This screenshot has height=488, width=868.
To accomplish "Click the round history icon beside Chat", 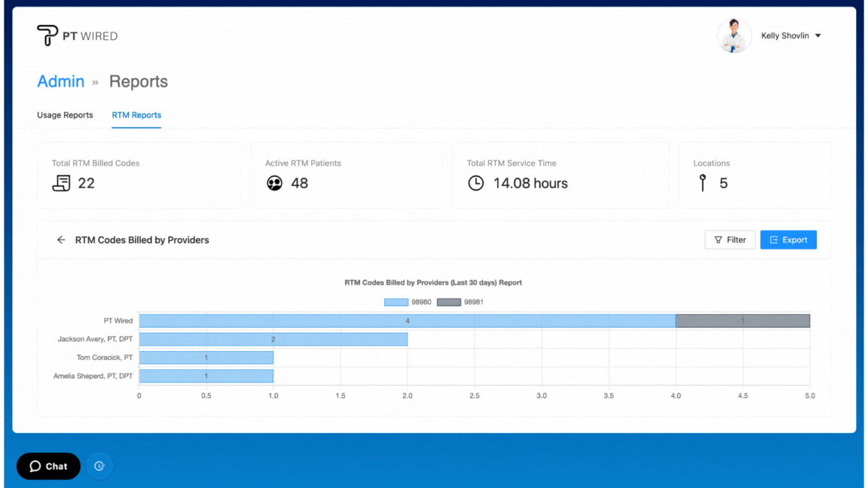I will click(x=99, y=466).
